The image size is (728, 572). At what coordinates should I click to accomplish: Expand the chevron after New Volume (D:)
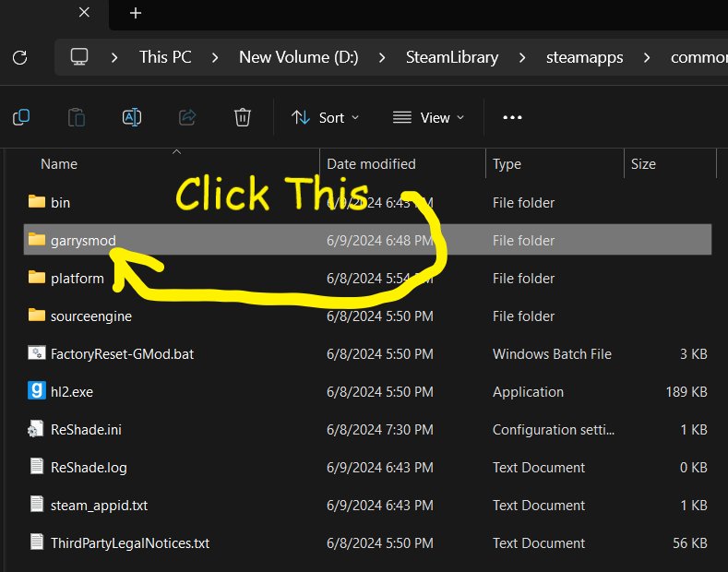tap(382, 58)
